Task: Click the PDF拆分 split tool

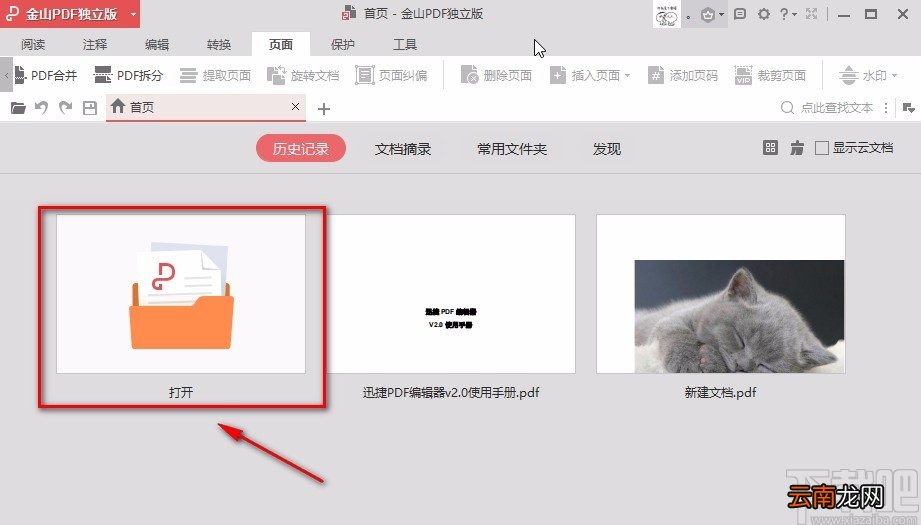Action: coord(128,75)
